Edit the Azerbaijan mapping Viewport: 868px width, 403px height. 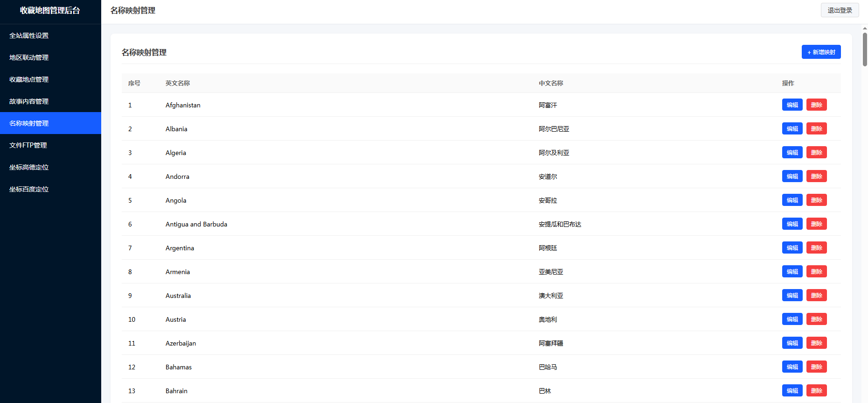coord(792,343)
